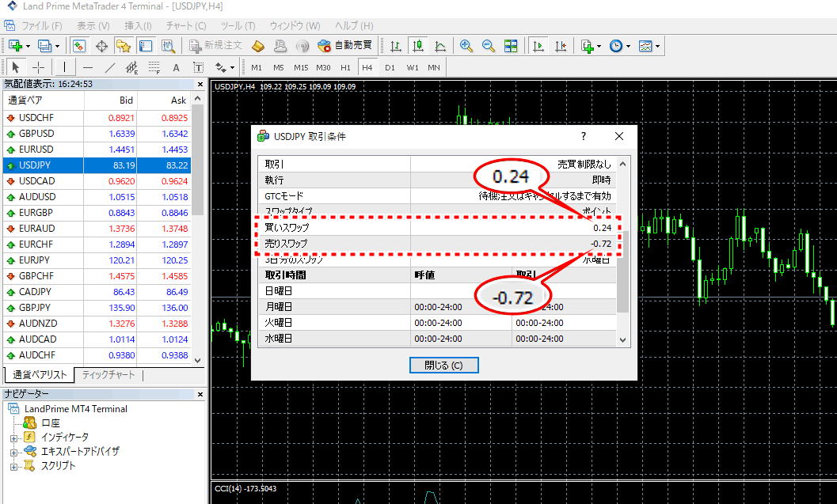Open the MetaEditor yellow book icon
The width and height of the screenshot is (837, 504).
[x=258, y=46]
